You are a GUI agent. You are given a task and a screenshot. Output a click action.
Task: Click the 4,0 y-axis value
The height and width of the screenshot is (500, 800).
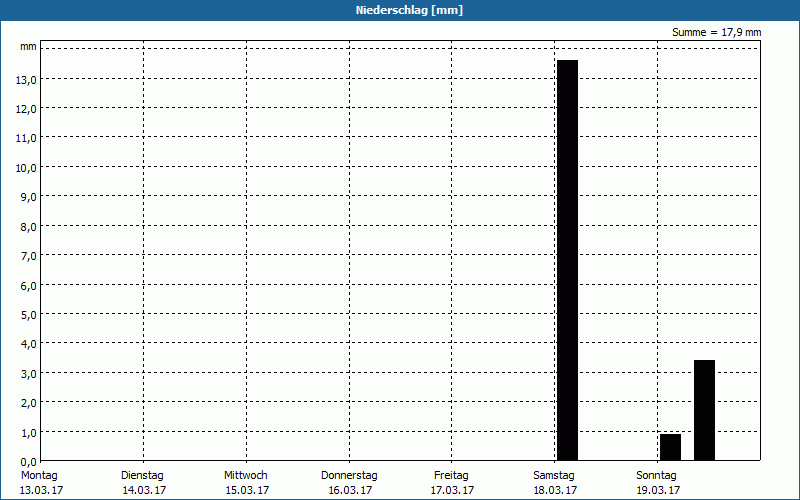coord(29,344)
